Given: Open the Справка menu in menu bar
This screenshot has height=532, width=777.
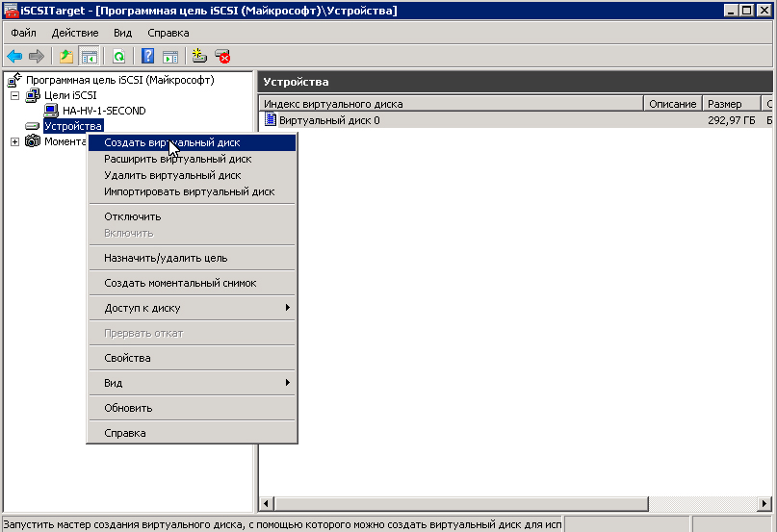Looking at the screenshot, I should [168, 33].
